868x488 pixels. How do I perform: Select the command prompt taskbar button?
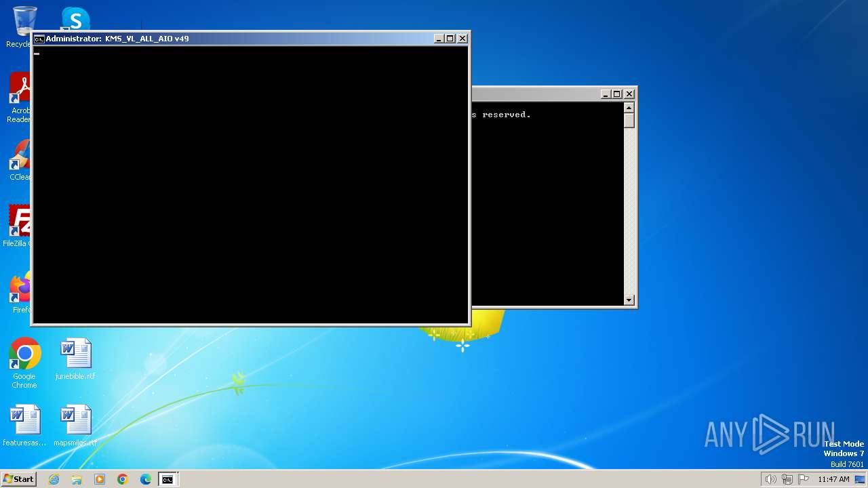point(167,479)
